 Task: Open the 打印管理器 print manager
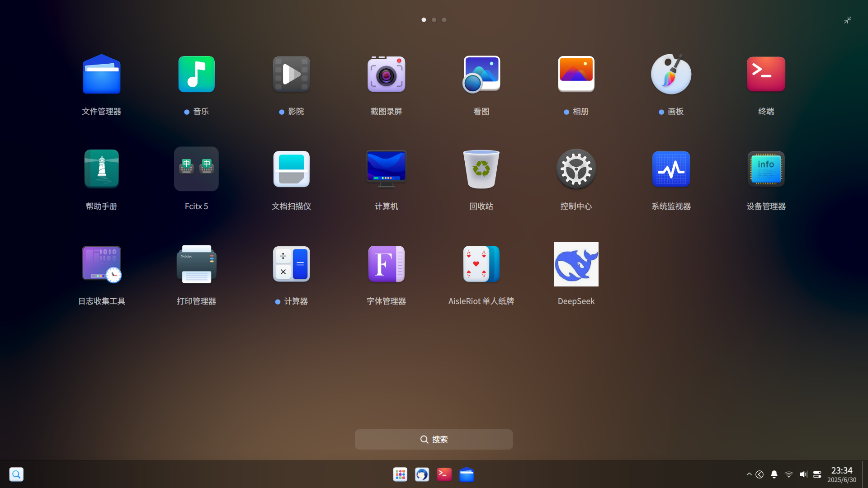(196, 264)
